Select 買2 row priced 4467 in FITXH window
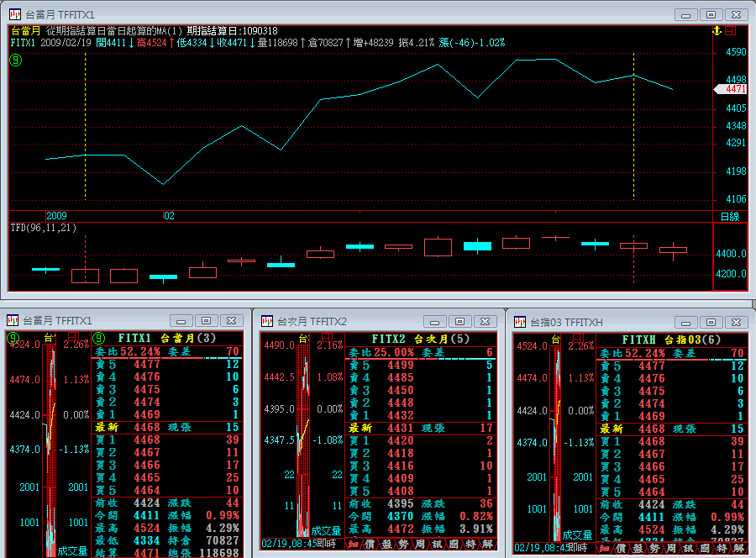The width and height of the screenshot is (756, 558). pyautogui.click(x=672, y=455)
